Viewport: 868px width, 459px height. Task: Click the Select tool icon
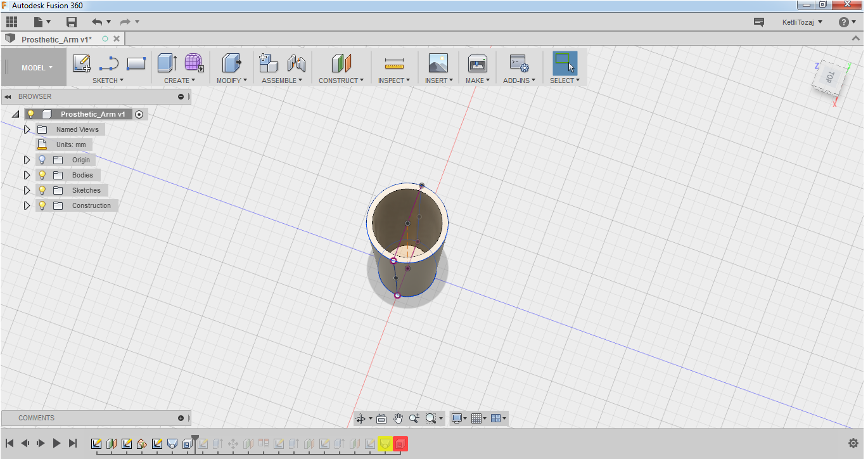click(x=565, y=63)
